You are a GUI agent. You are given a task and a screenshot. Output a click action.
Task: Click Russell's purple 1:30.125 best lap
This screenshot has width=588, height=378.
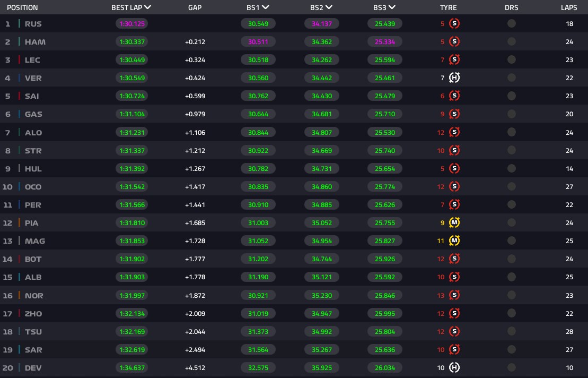coord(132,24)
